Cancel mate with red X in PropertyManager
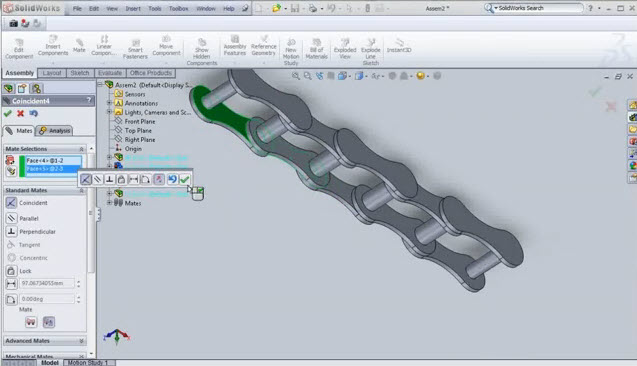Screen dimensions: 637x366 click(20, 113)
